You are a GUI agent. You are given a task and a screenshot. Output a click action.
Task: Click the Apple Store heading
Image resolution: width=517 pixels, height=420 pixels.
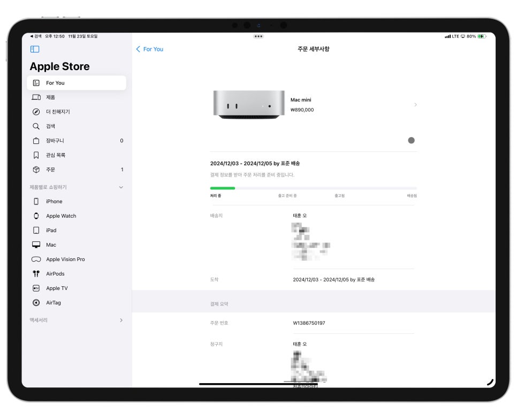pos(60,66)
